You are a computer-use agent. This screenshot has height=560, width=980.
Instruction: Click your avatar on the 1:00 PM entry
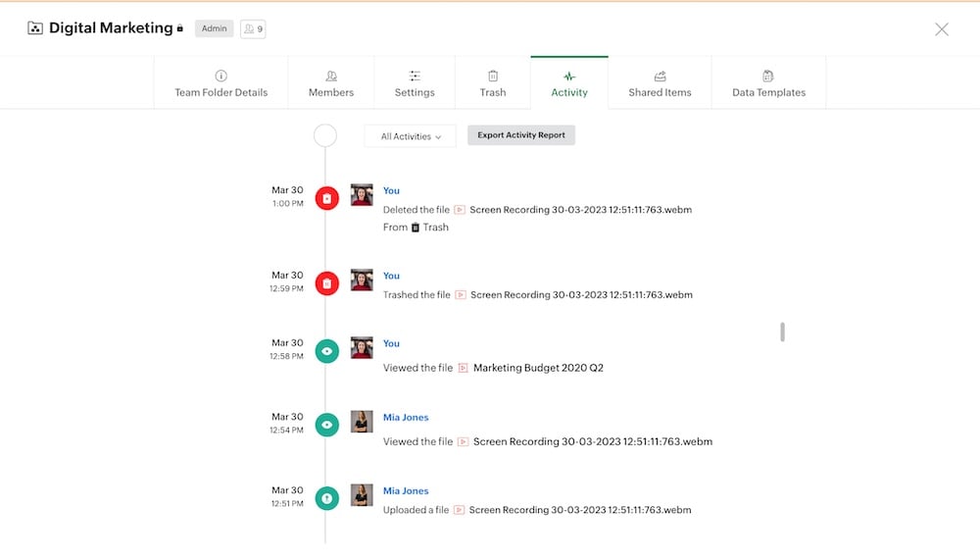[362, 194]
